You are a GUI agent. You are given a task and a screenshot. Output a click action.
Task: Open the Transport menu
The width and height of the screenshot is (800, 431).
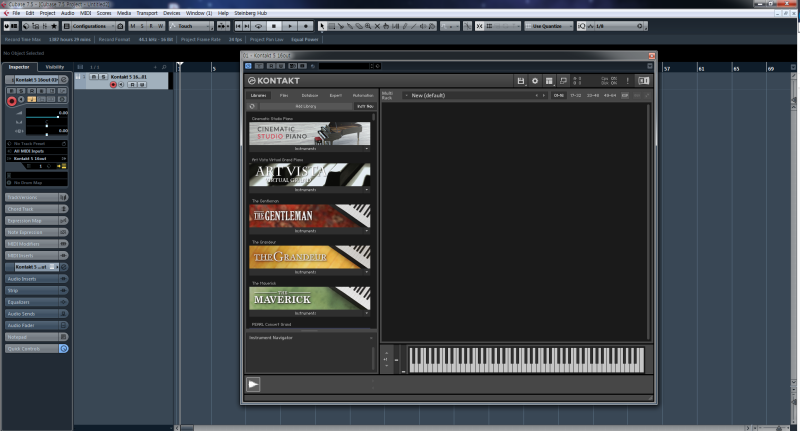(147, 13)
